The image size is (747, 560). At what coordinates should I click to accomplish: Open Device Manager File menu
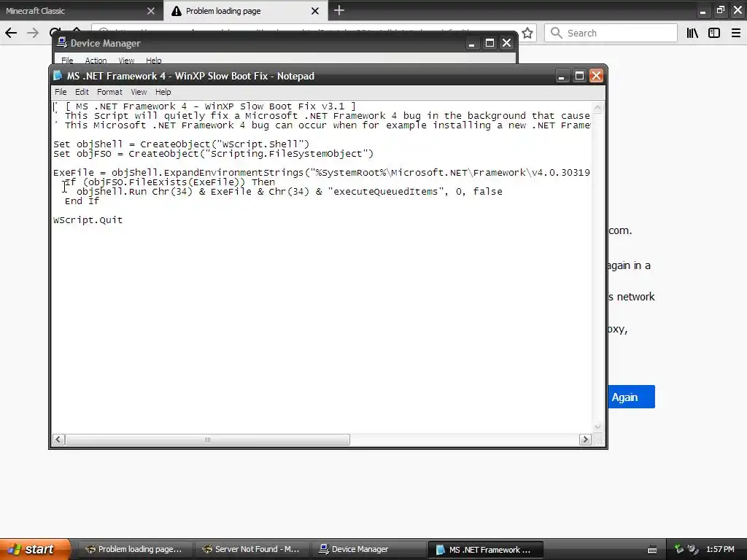(x=67, y=61)
